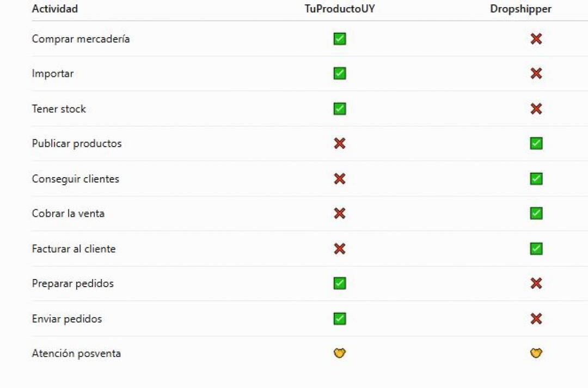
Task: Click the green check for Comprar mercadería under TuProductoUY
Action: 340,39
